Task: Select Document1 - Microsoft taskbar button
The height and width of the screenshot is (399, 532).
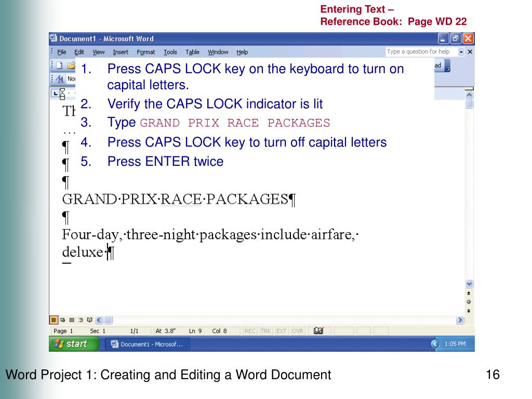Action: tap(147, 344)
